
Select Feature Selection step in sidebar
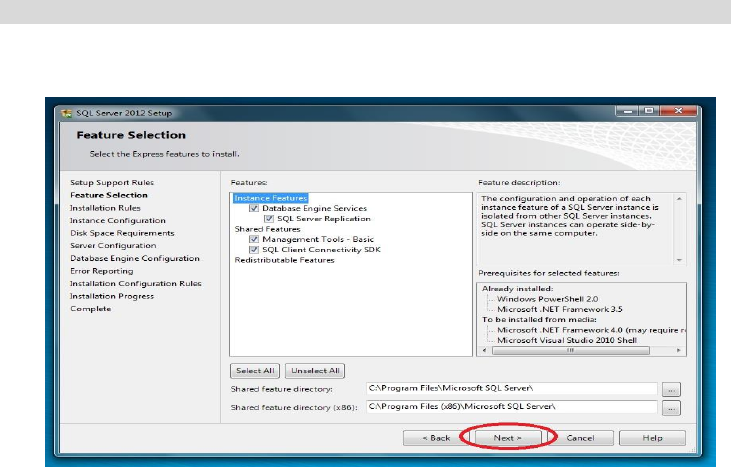tap(109, 195)
